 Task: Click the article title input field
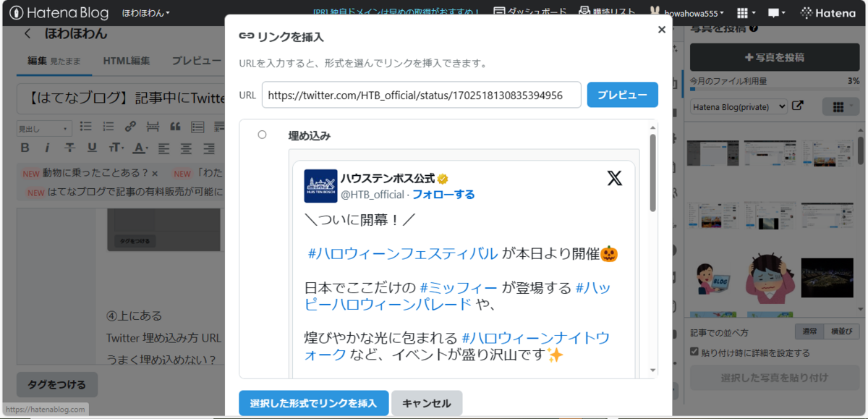click(x=121, y=97)
